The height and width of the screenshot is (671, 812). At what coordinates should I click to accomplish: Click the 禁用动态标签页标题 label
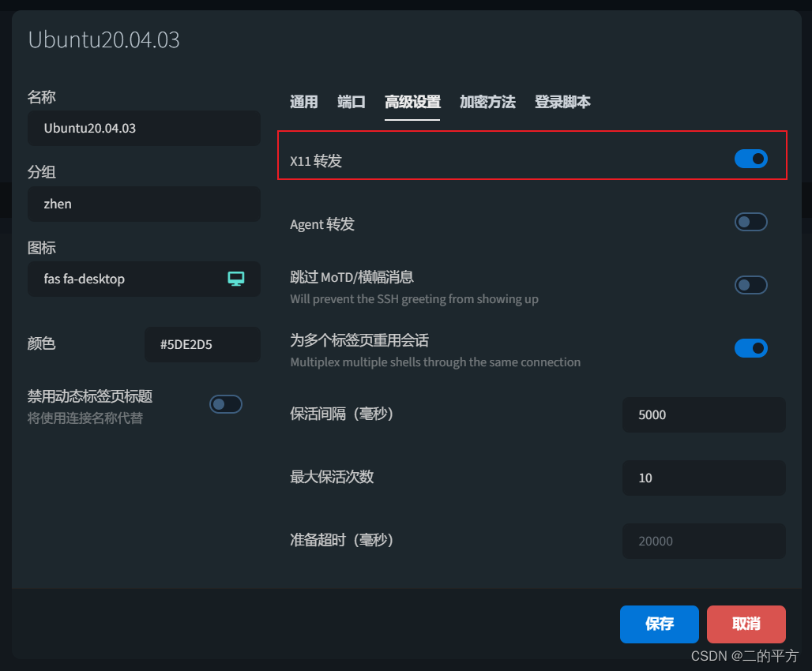pyautogui.click(x=89, y=396)
